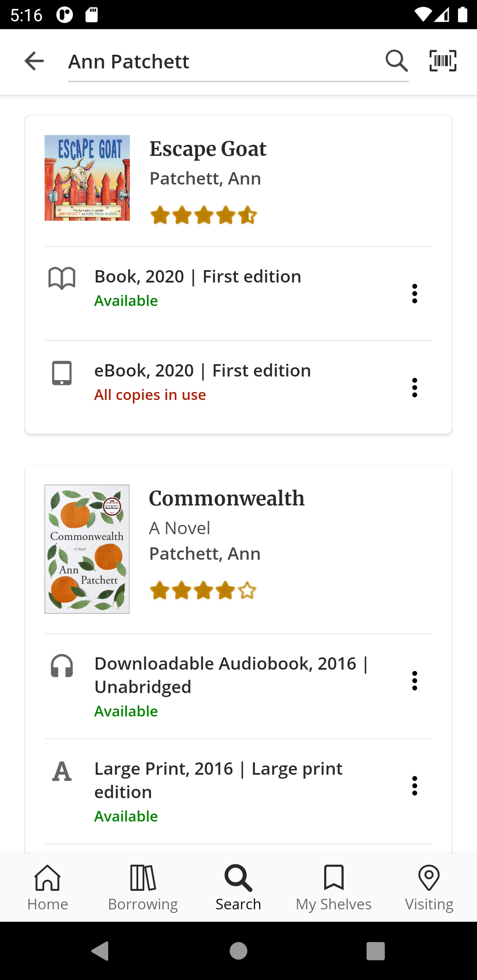Open the Visiting tab
Viewport: 477px width, 980px height.
tap(429, 887)
